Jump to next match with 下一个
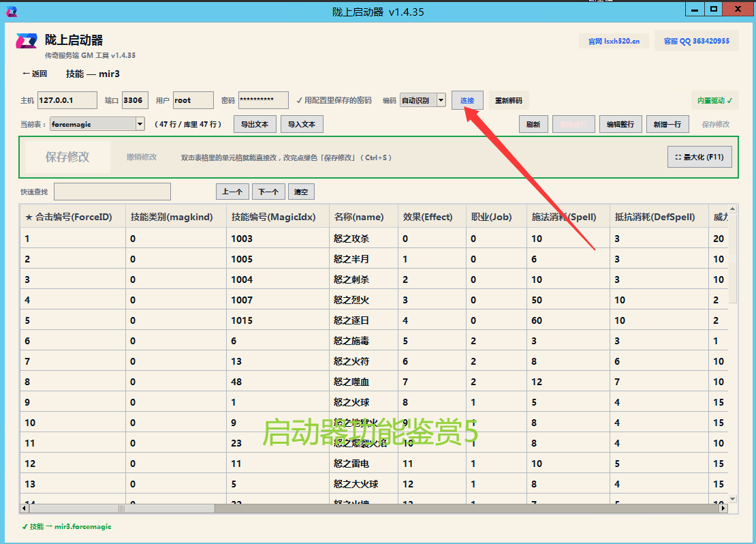This screenshot has width=756, height=544. tap(268, 192)
